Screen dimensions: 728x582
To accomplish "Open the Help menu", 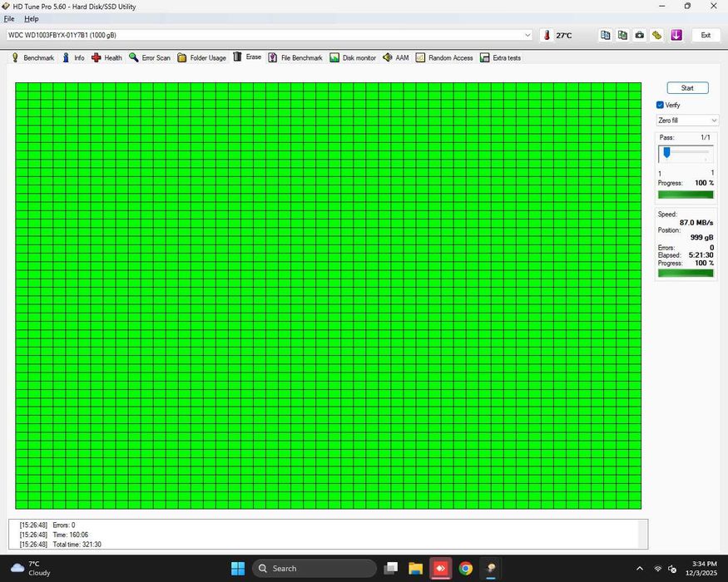I will [x=31, y=19].
